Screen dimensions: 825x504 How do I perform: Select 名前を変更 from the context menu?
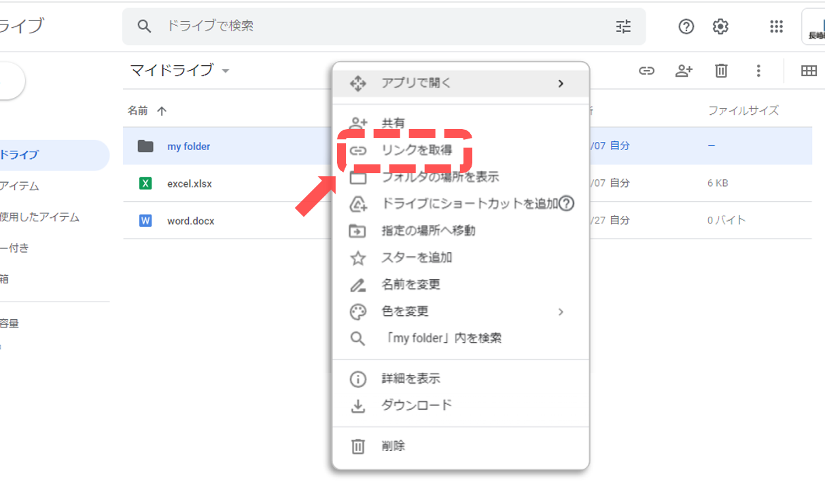411,285
